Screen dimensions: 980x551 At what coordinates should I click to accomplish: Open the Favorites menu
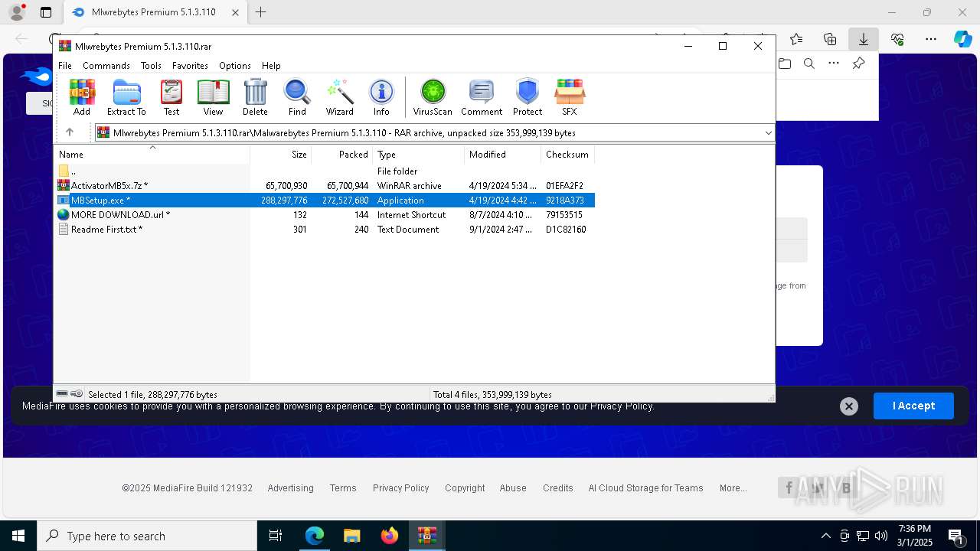coord(190,66)
